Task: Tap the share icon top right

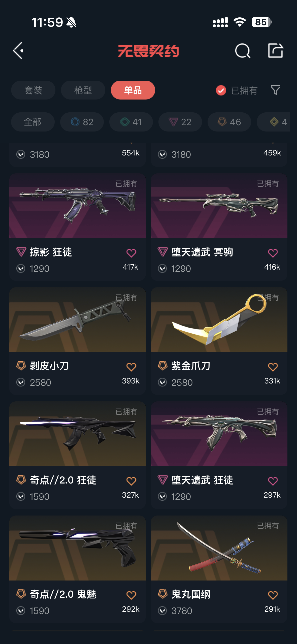Action: 275,51
